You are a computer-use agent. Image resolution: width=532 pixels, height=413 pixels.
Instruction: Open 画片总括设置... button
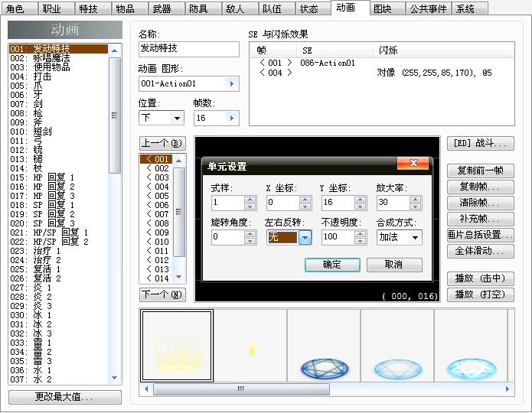[480, 235]
